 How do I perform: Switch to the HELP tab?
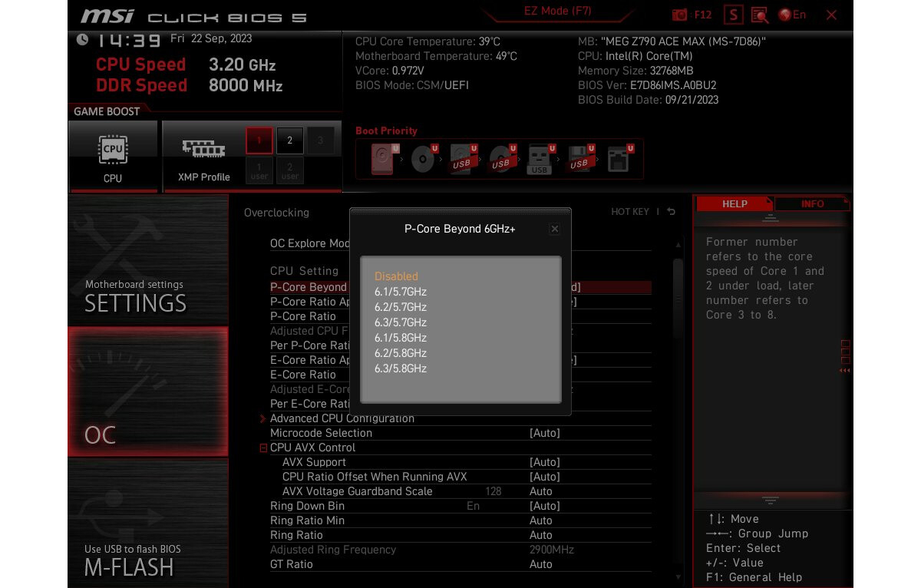pos(734,203)
